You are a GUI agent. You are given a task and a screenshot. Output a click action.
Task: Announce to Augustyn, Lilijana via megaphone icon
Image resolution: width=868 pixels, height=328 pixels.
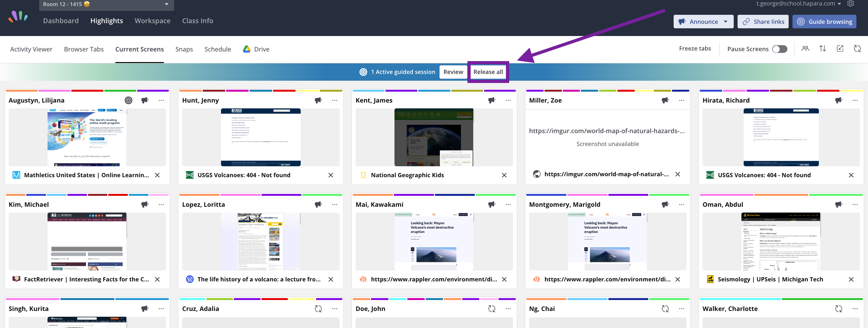click(145, 100)
